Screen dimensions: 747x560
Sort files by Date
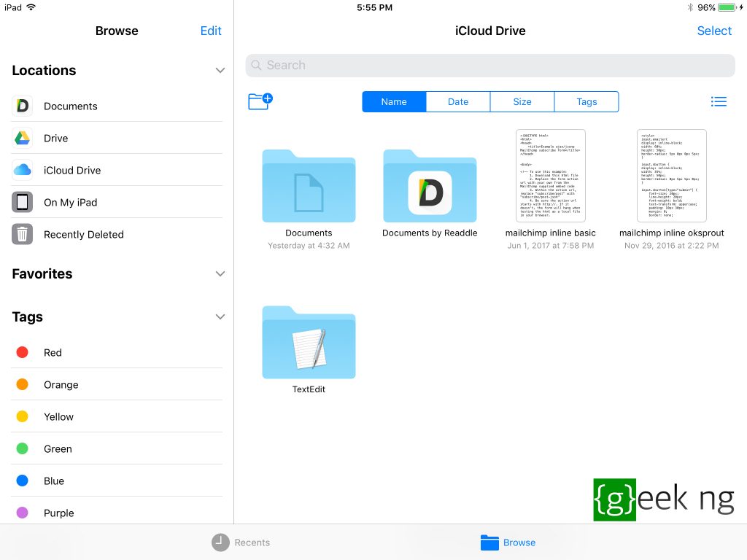[x=458, y=102]
